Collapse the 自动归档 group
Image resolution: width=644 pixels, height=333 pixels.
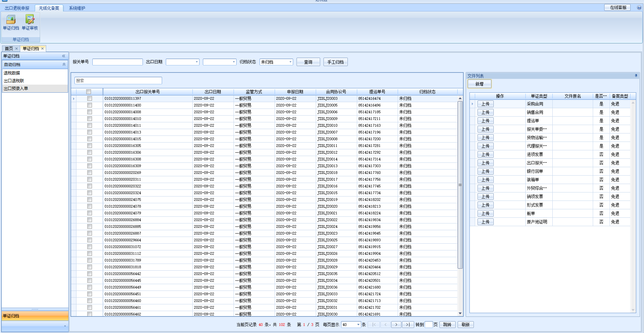[x=64, y=64]
